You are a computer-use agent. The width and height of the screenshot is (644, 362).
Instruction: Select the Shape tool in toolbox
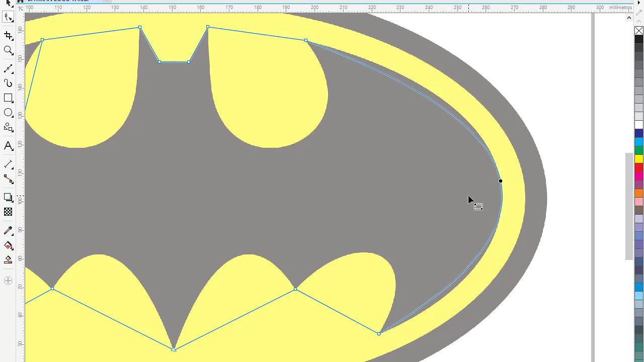(x=8, y=17)
